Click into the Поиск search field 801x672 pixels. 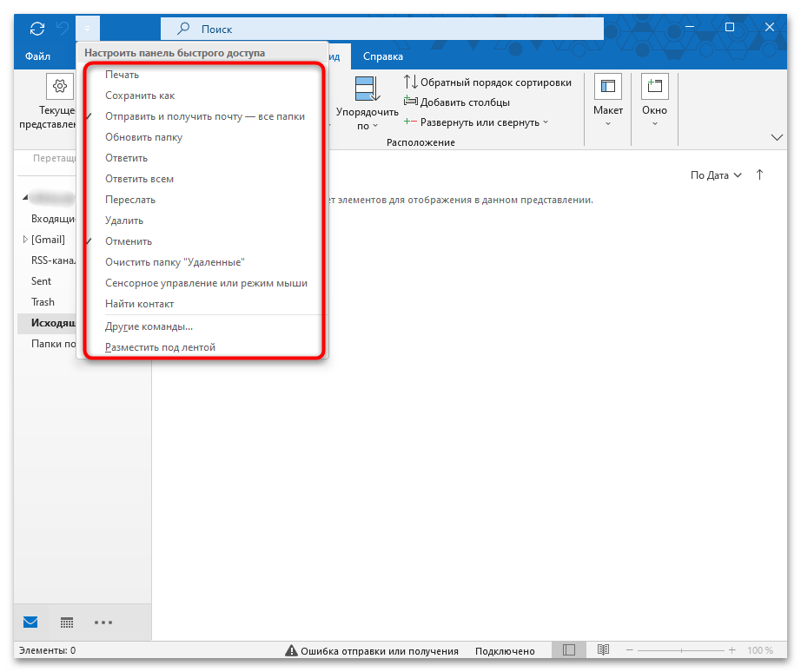(391, 29)
